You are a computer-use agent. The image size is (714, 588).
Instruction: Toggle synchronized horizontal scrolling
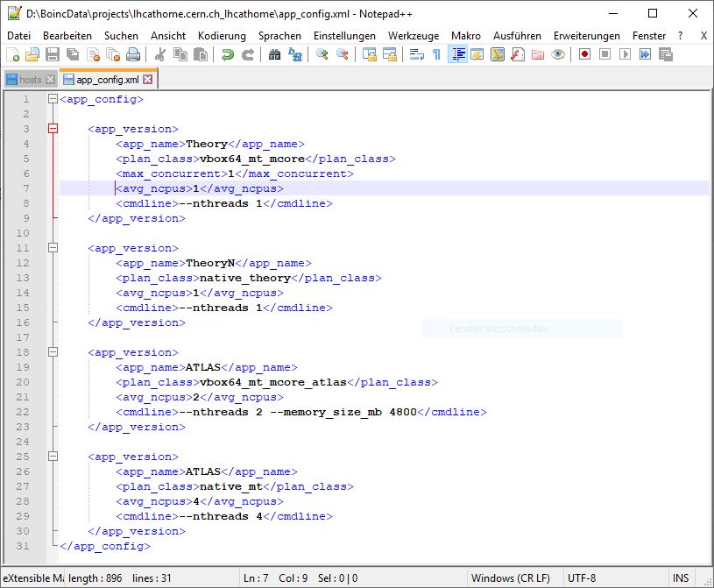(389, 54)
